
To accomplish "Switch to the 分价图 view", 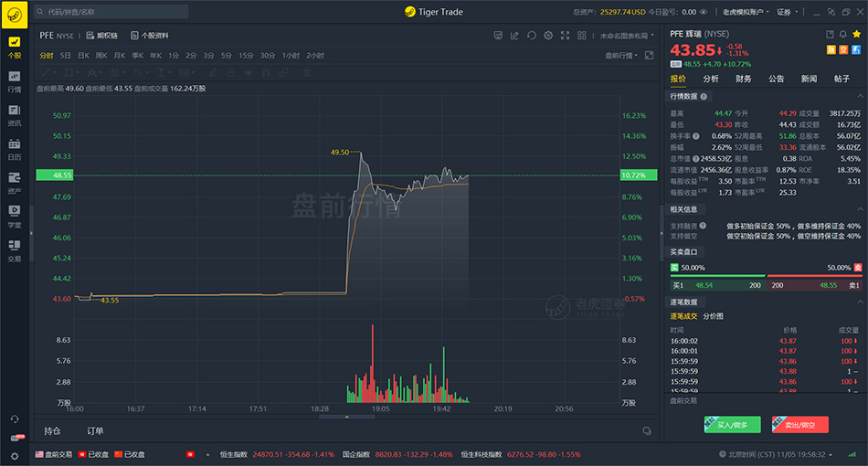I will 713,316.
